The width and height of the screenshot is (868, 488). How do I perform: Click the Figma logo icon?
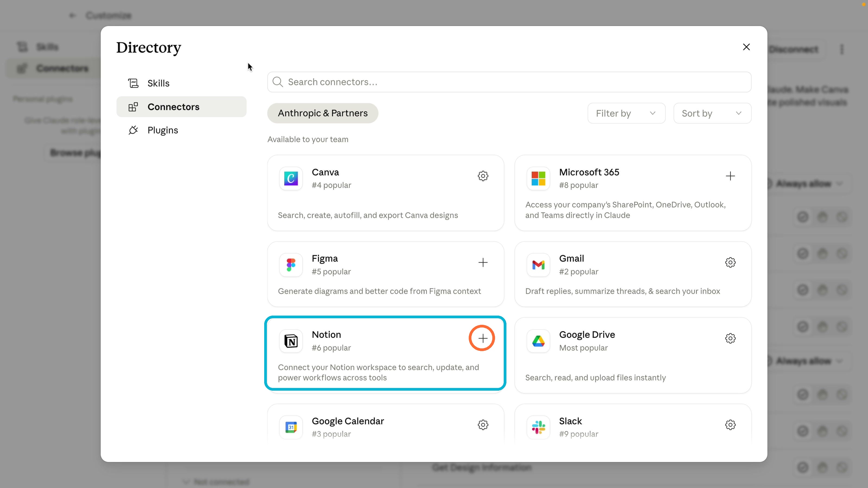pos(291,265)
